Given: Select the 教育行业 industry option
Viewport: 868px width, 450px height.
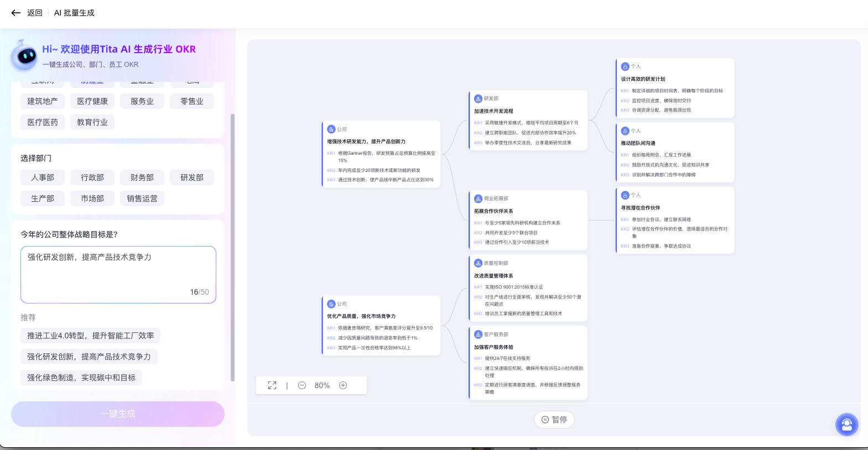Looking at the screenshot, I should click(x=92, y=122).
